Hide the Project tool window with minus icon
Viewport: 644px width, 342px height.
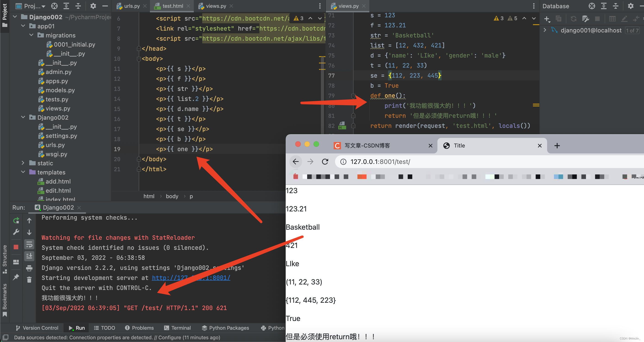click(105, 6)
